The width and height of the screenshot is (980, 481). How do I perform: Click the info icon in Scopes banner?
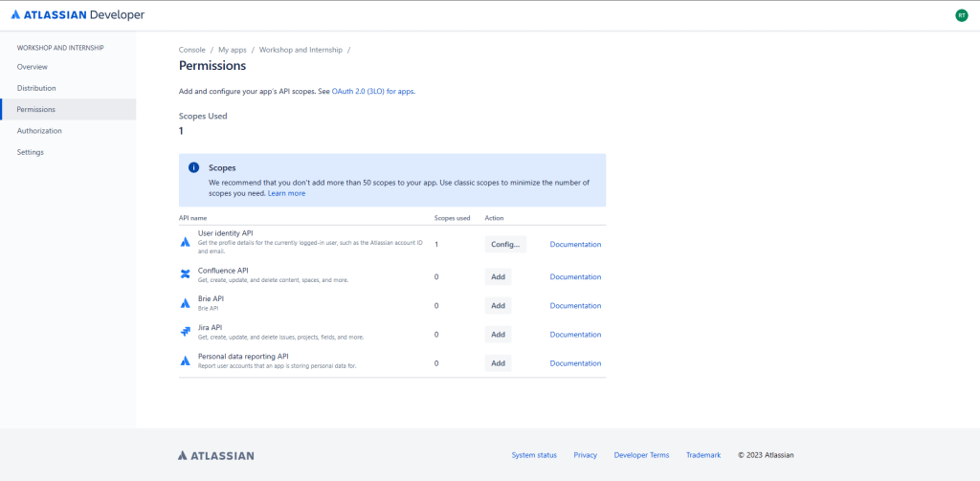pos(194,167)
